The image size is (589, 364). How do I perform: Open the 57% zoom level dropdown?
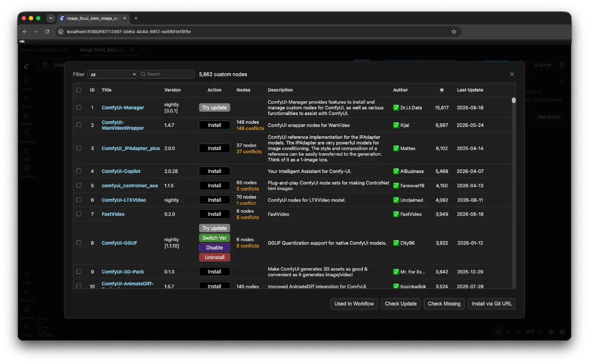pos(532,331)
